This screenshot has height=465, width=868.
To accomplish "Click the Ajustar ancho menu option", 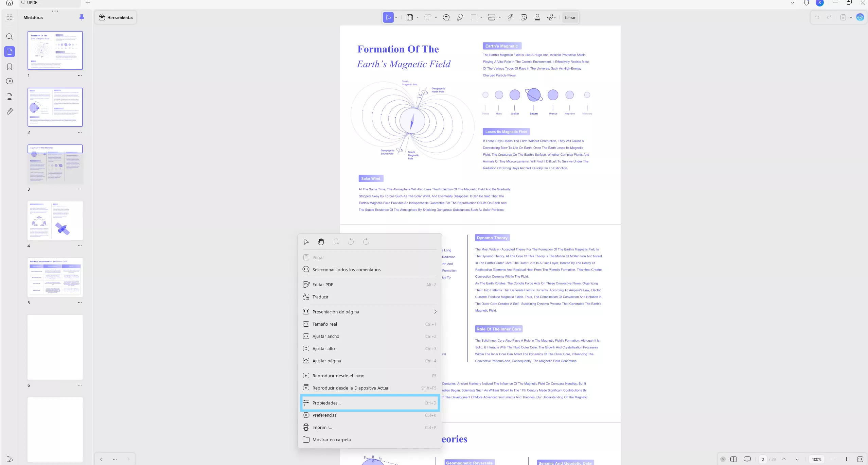I will pos(325,336).
